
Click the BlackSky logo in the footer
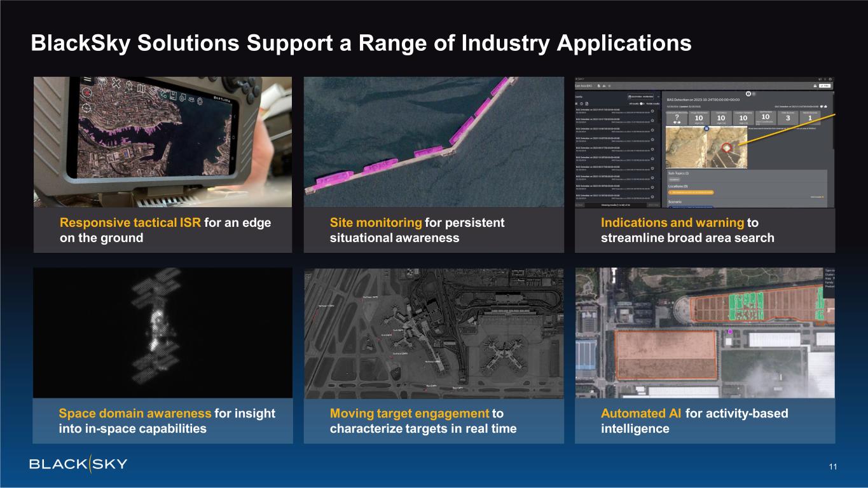tap(78, 464)
